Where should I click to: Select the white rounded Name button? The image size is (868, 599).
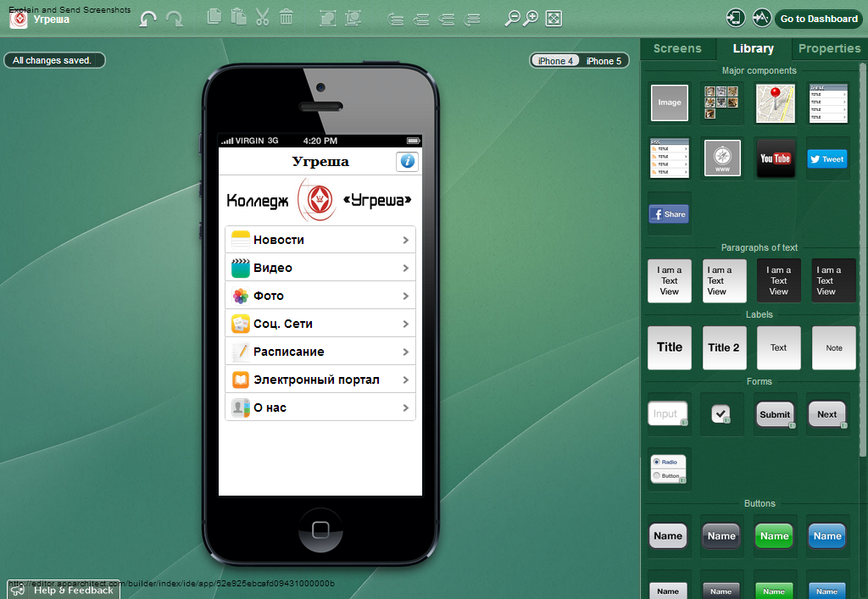pos(668,536)
